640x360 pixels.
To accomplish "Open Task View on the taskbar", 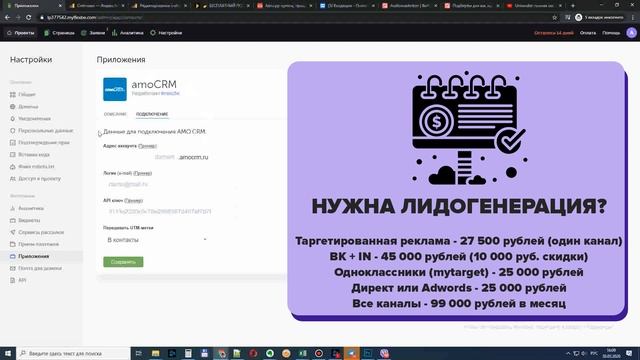I will (138, 353).
